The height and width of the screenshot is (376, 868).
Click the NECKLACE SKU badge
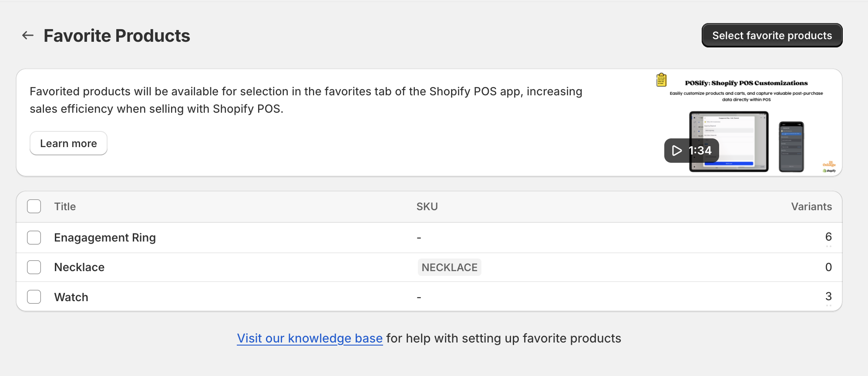point(450,267)
